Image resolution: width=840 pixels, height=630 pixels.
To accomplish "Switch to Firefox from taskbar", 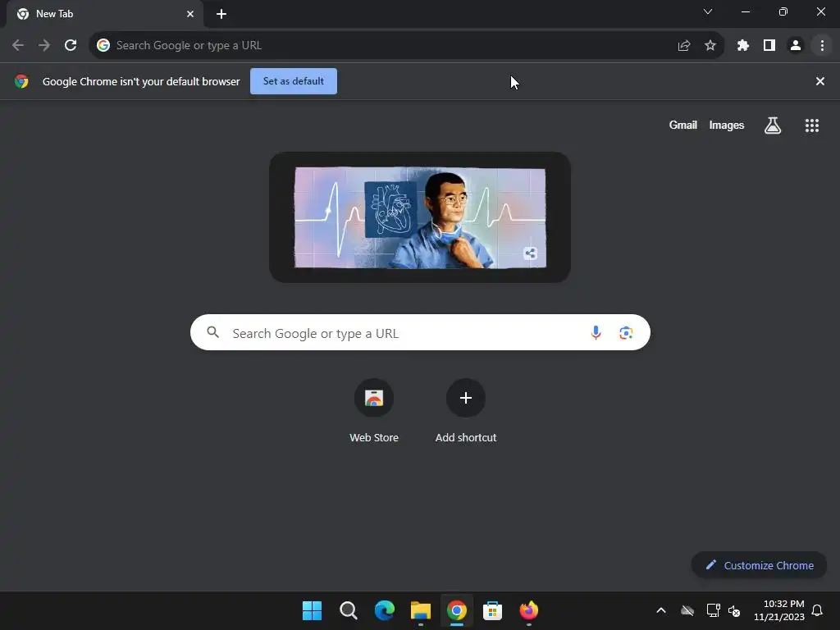I will 529,610.
